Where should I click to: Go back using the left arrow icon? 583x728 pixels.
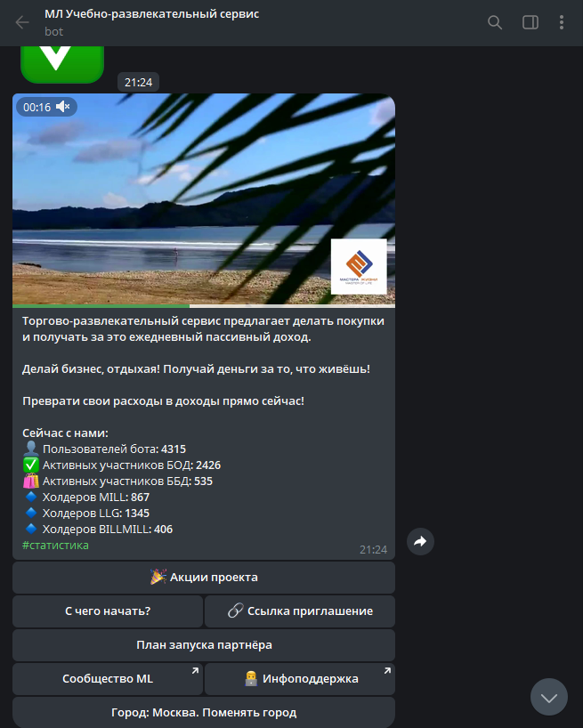tap(22, 22)
